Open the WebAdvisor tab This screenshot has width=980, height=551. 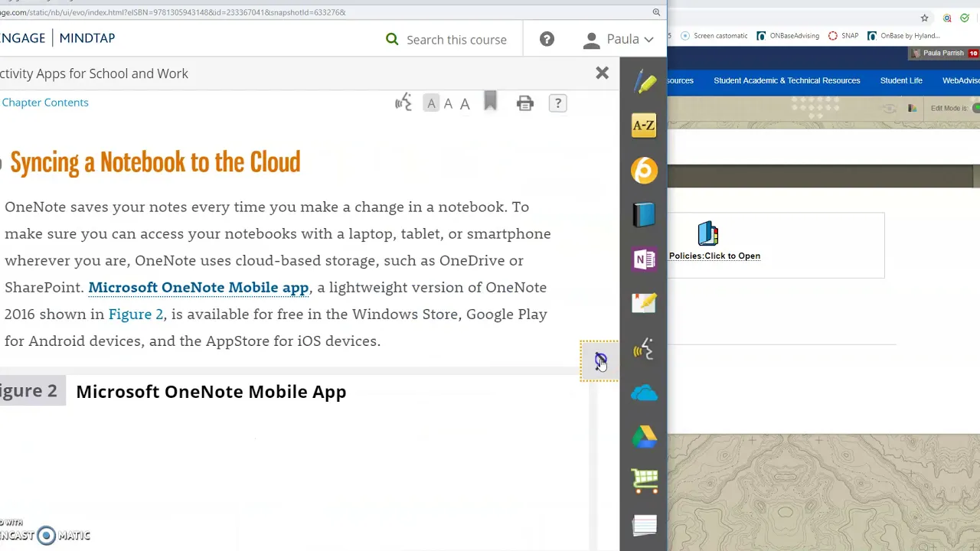960,80
